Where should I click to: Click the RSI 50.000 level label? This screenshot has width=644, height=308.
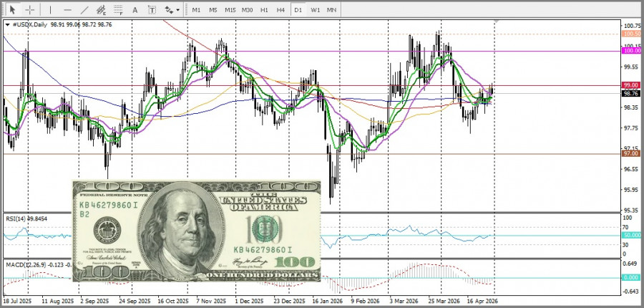click(x=632, y=235)
